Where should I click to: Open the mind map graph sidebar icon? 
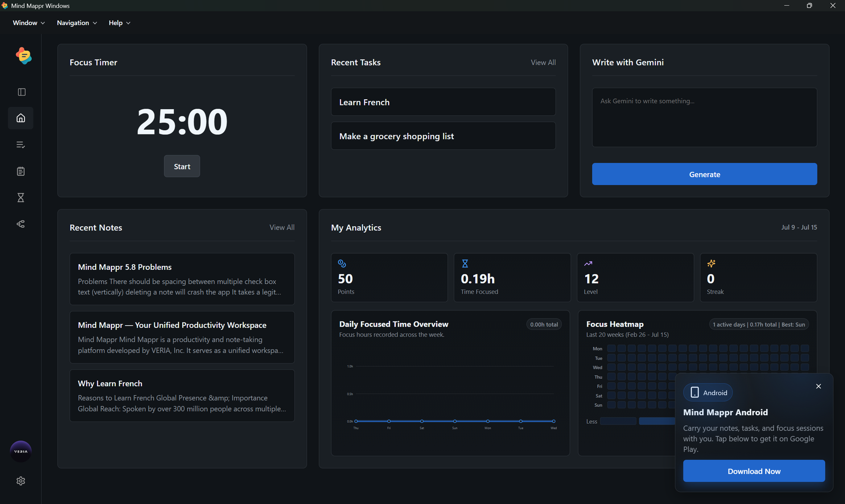21,224
